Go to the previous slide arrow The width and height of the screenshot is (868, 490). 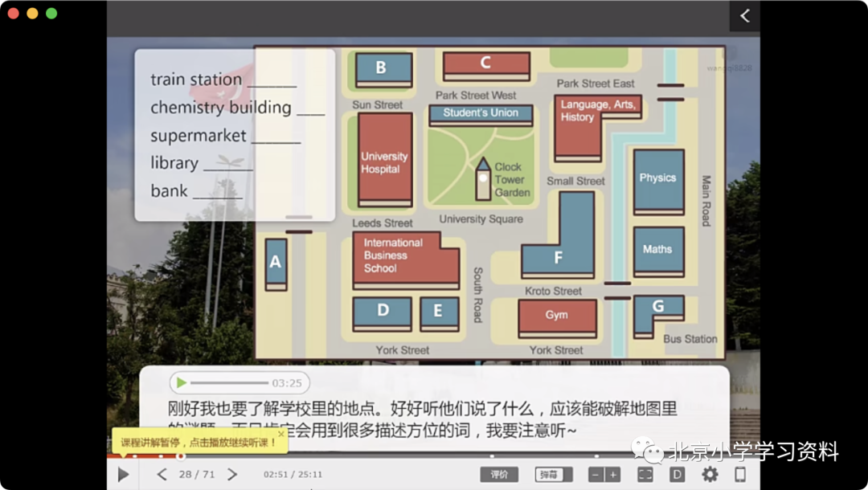point(162,474)
